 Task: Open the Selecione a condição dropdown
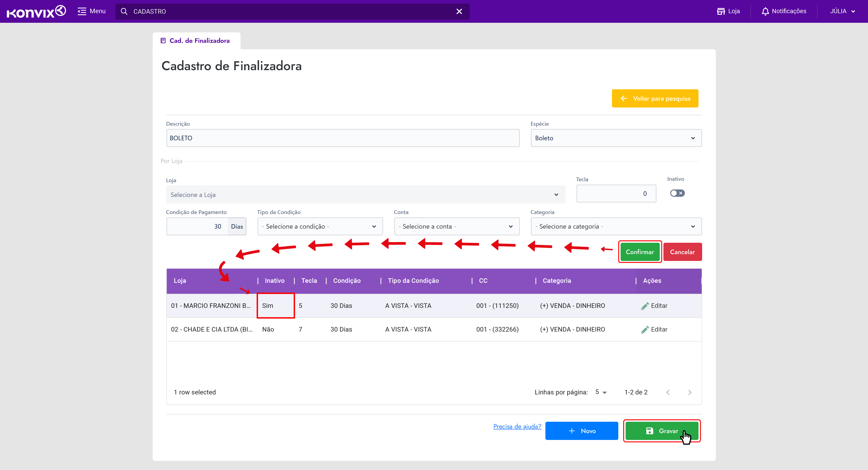coord(319,227)
